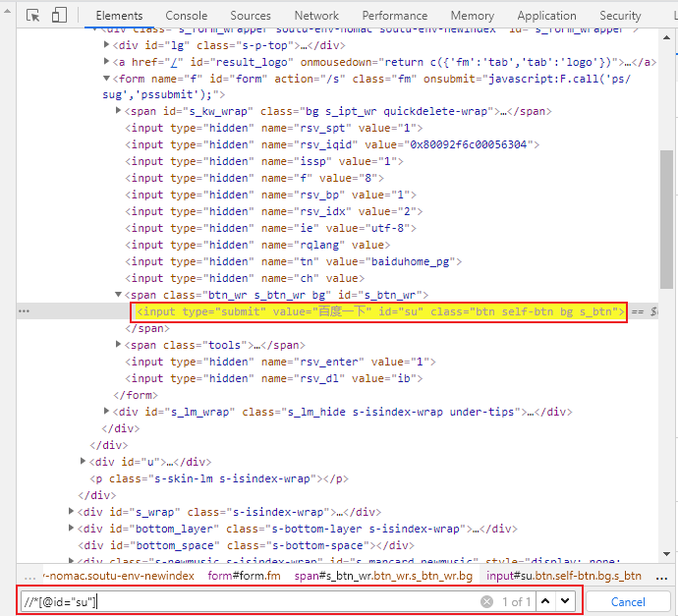Image resolution: width=678 pixels, height=616 pixels.
Task: Switch to the Console tab
Action: click(x=187, y=16)
